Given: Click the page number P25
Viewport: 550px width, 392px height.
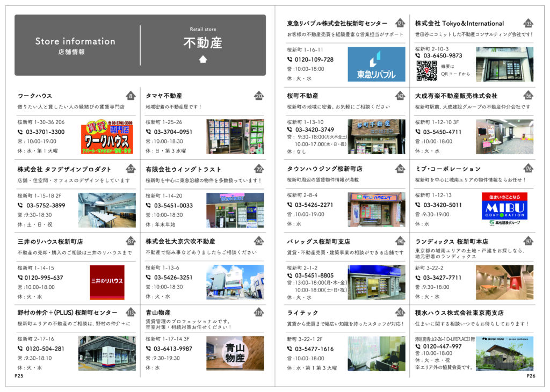Looking at the screenshot, I should click(x=19, y=376).
